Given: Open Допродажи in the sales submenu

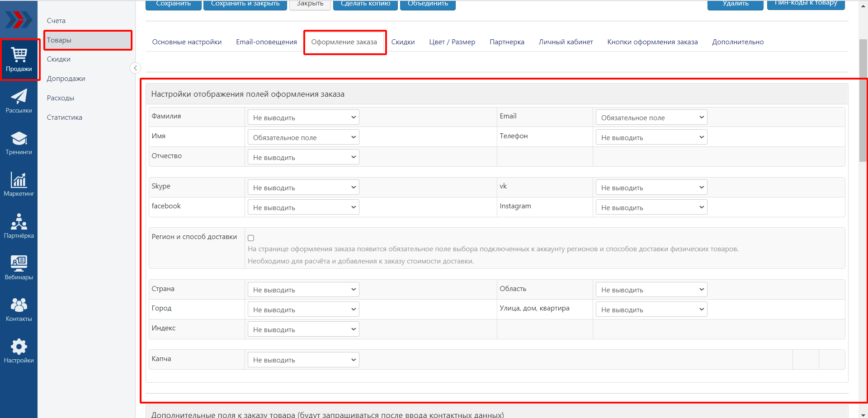Looking at the screenshot, I should [x=66, y=79].
